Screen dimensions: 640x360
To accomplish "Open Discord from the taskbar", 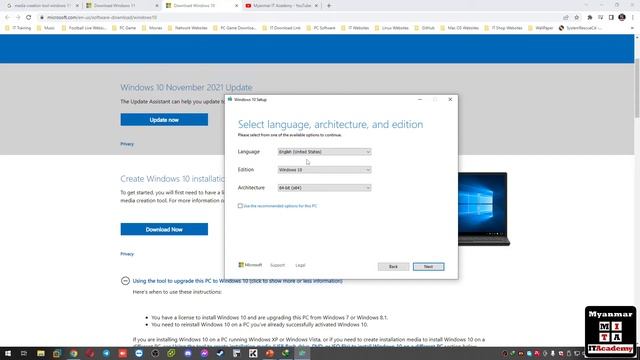I will point(188,353).
